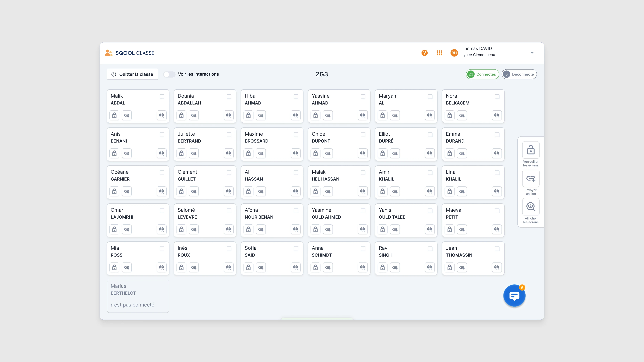Send a link to Dounia Abdallah
644x362 pixels.
[194, 115]
